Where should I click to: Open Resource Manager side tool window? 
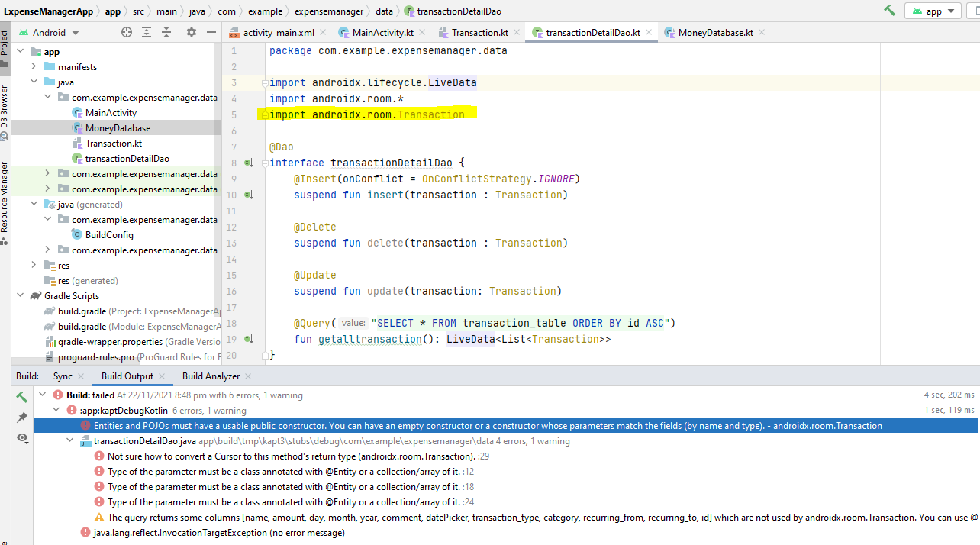coord(5,202)
